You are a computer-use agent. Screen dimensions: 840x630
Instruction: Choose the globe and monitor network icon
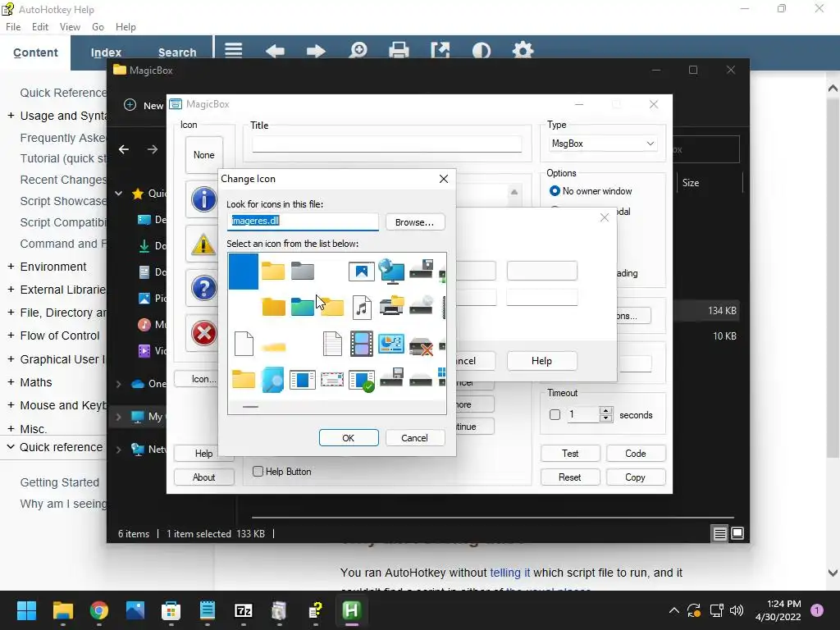point(391,271)
